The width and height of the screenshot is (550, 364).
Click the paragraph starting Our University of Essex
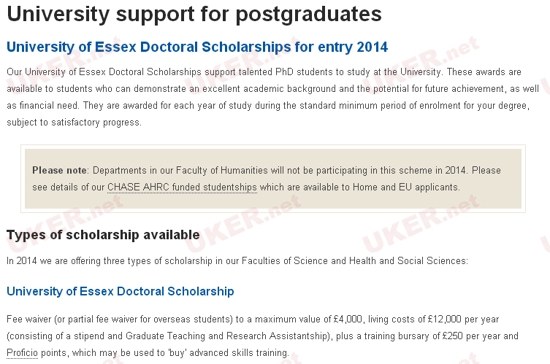click(273, 97)
